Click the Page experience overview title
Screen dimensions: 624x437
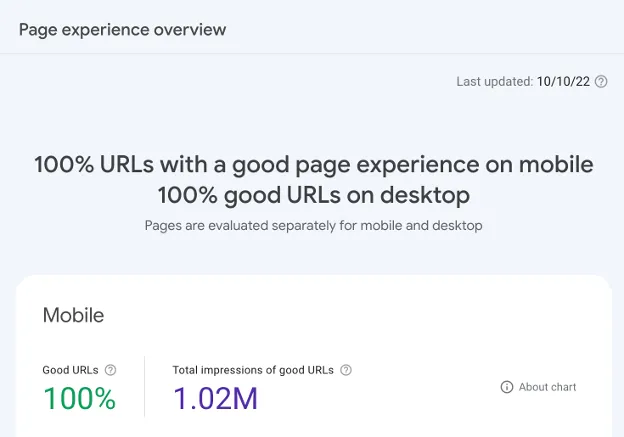123,30
